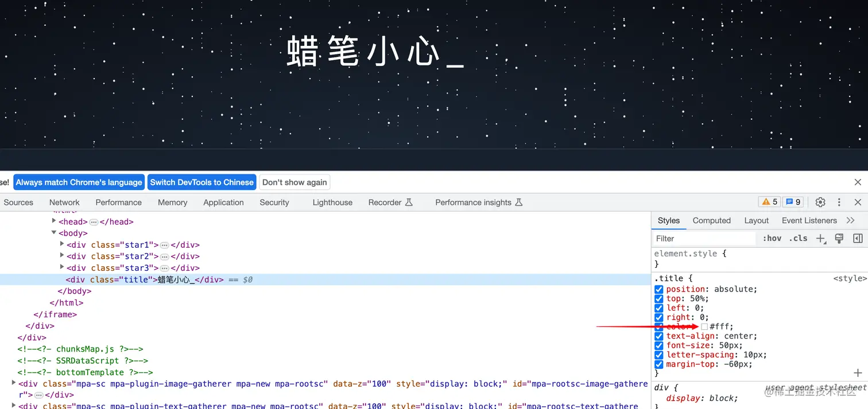Click ellipsis inside the head element
Viewport: 868px width, 409px height.
coord(94,222)
